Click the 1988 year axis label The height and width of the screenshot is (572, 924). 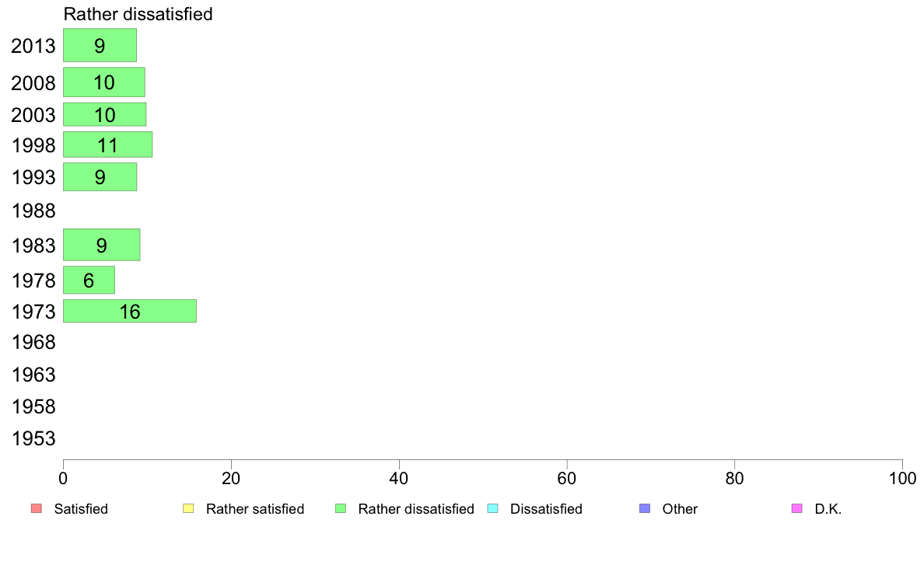33,211
